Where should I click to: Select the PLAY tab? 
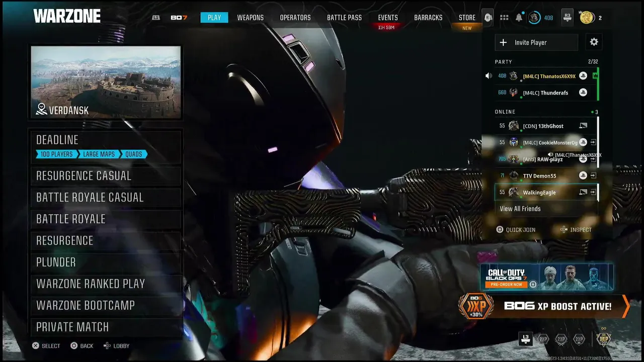(x=214, y=18)
